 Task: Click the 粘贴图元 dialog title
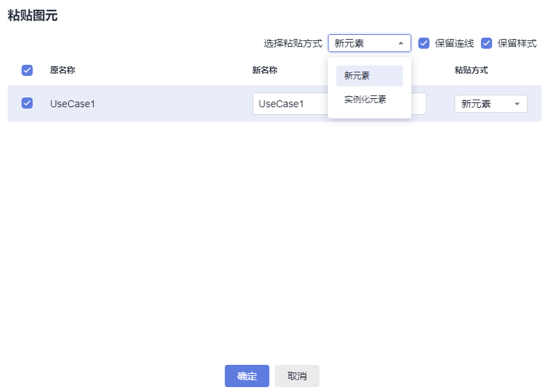click(x=33, y=15)
